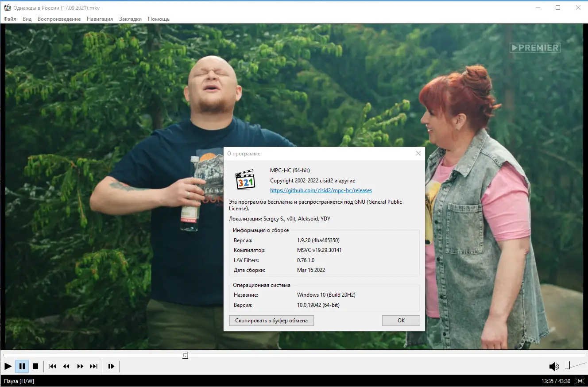Viewport: 588px width, 387px height.
Task: Click OK to close the About dialog
Action: [x=401, y=320]
